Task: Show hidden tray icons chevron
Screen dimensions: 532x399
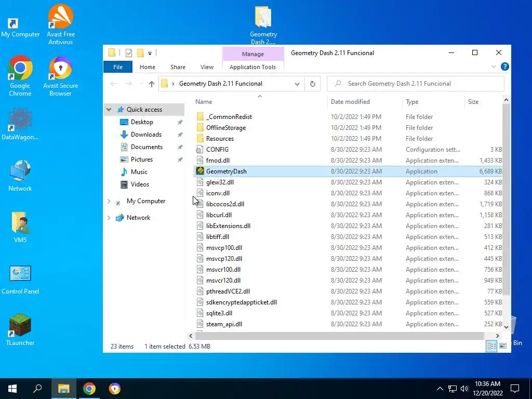Action: pyautogui.click(x=440, y=389)
